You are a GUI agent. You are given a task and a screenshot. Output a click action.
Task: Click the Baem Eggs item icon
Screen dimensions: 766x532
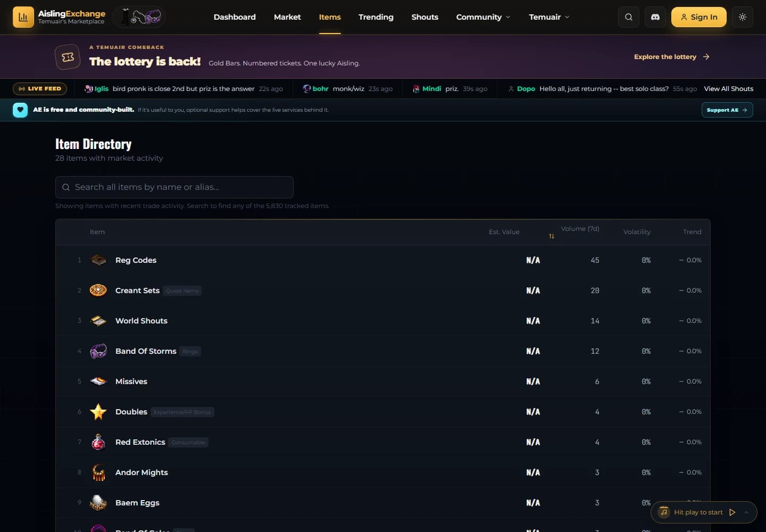click(x=98, y=503)
